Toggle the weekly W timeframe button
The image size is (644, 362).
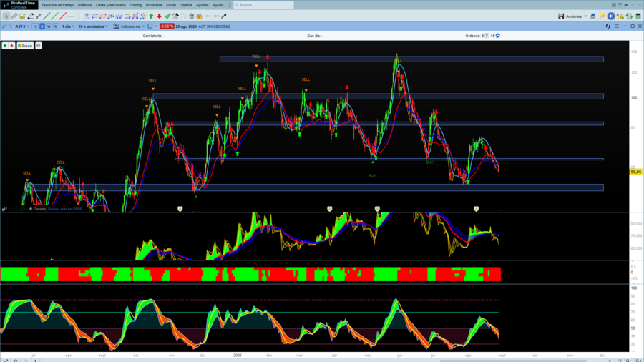coord(49,26)
